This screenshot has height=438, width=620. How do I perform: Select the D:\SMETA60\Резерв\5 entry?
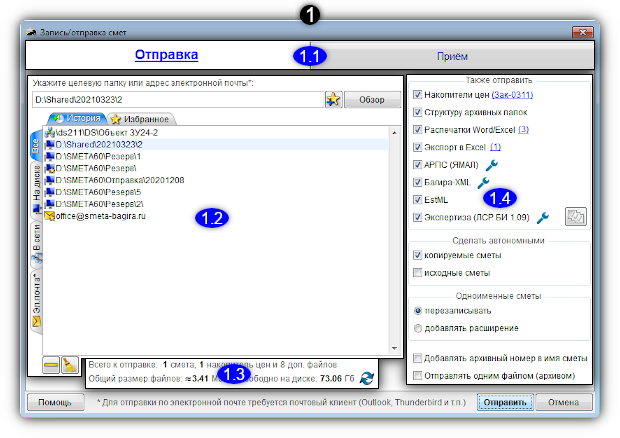click(215, 192)
